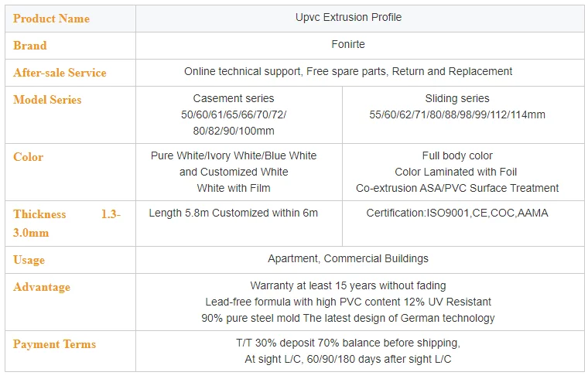Screen dimensions: 588x379
Task: Click the "Warranty at least 15 years" line
Action: pyautogui.click(x=348, y=286)
